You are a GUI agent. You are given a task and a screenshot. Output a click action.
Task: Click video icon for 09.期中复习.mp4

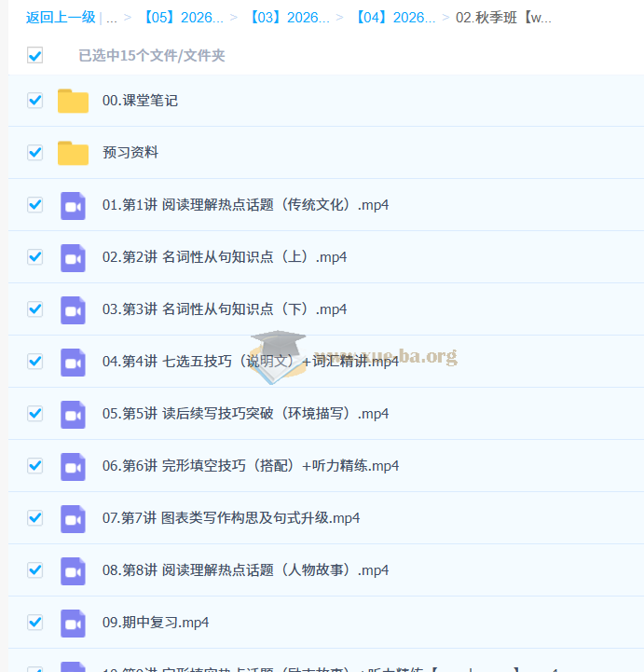coord(73,623)
